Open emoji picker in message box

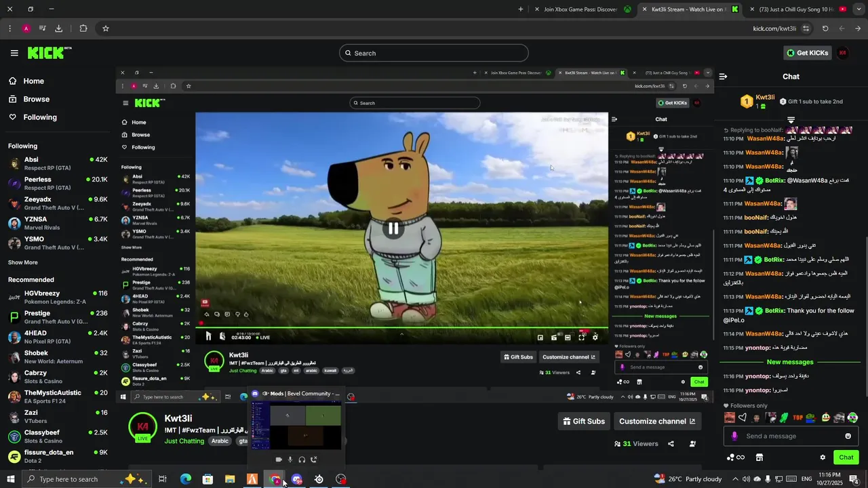848,436
